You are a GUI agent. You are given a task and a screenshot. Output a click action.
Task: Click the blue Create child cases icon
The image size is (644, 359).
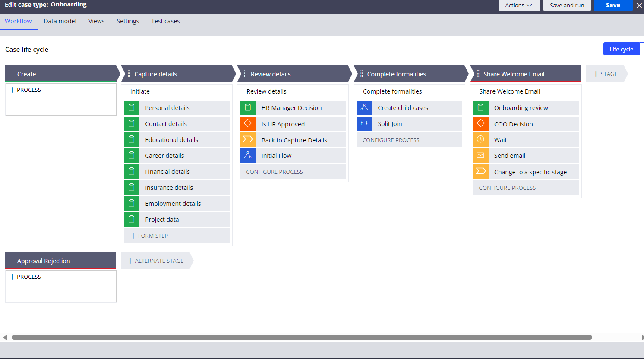(x=364, y=108)
